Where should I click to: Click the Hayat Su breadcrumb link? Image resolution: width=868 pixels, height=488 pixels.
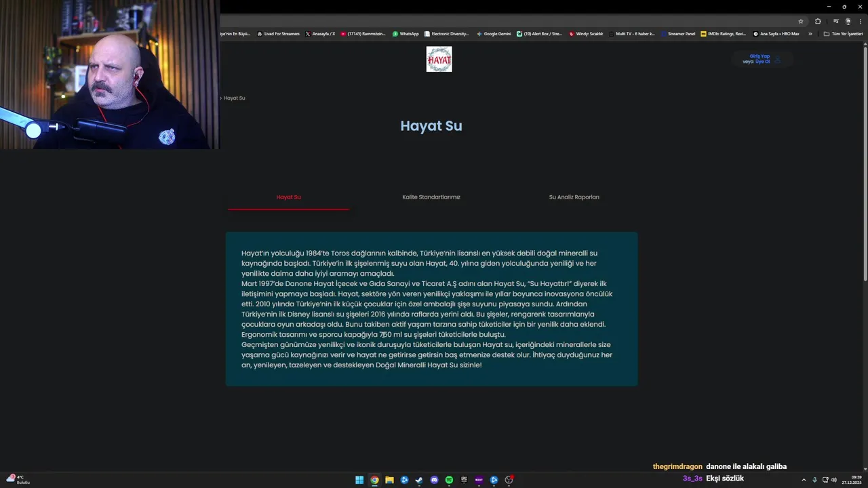[x=234, y=98]
